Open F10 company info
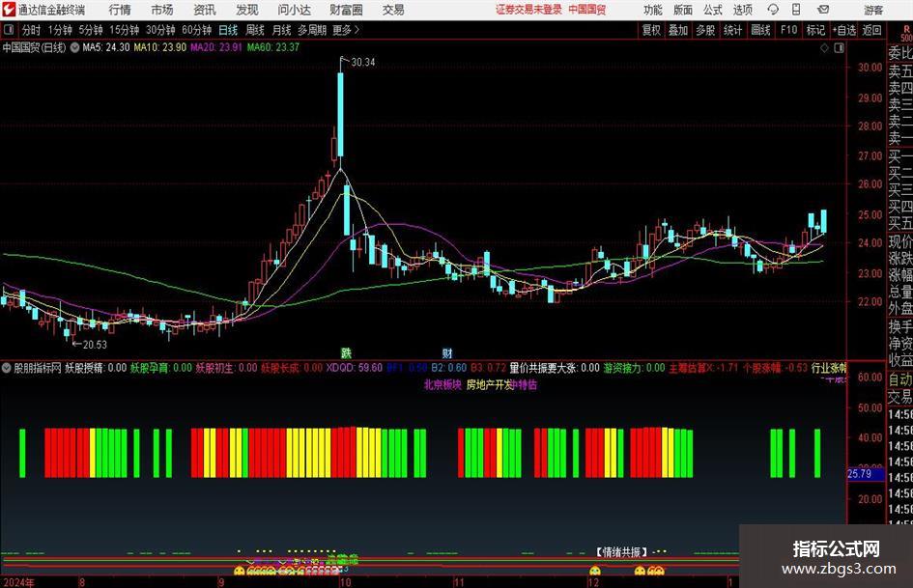913x588 pixels. tap(788, 30)
